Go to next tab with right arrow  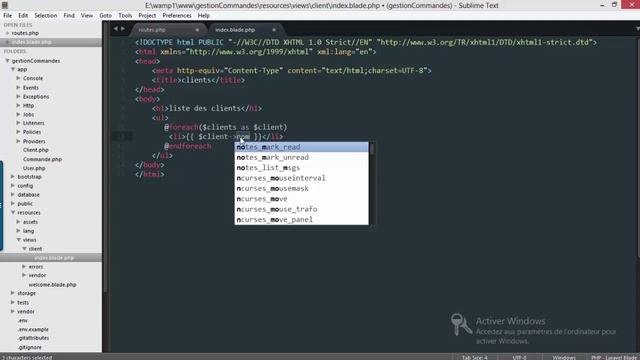tap(122, 29)
